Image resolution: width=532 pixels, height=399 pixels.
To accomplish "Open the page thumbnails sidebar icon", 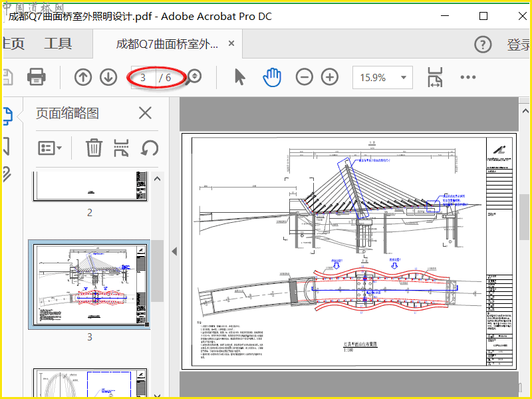I will [x=7, y=116].
